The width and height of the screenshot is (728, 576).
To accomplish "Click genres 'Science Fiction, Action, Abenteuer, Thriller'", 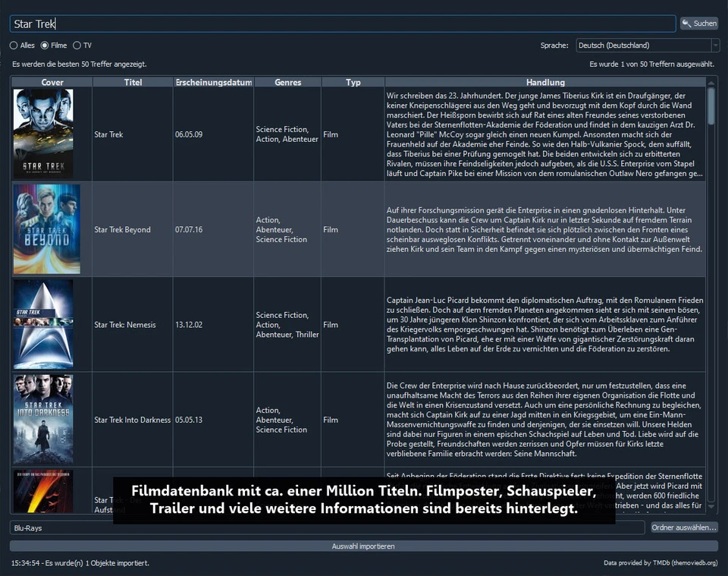I will 287,325.
